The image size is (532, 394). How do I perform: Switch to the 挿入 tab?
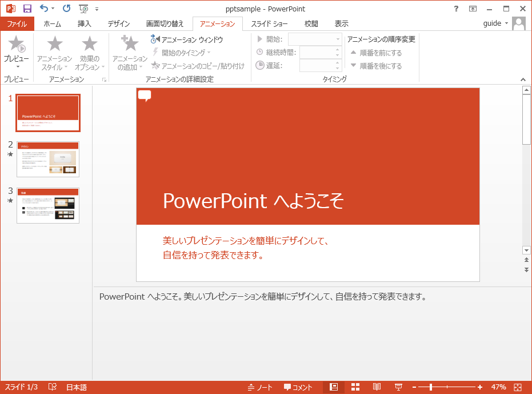click(x=84, y=24)
